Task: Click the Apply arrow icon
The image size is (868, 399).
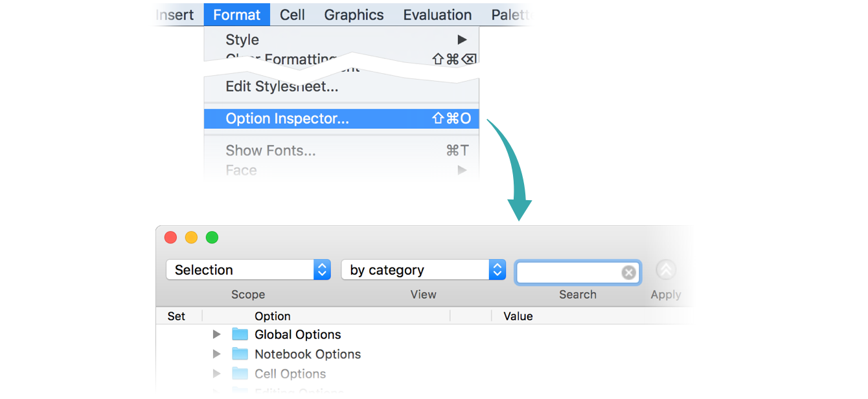Action: pos(665,270)
